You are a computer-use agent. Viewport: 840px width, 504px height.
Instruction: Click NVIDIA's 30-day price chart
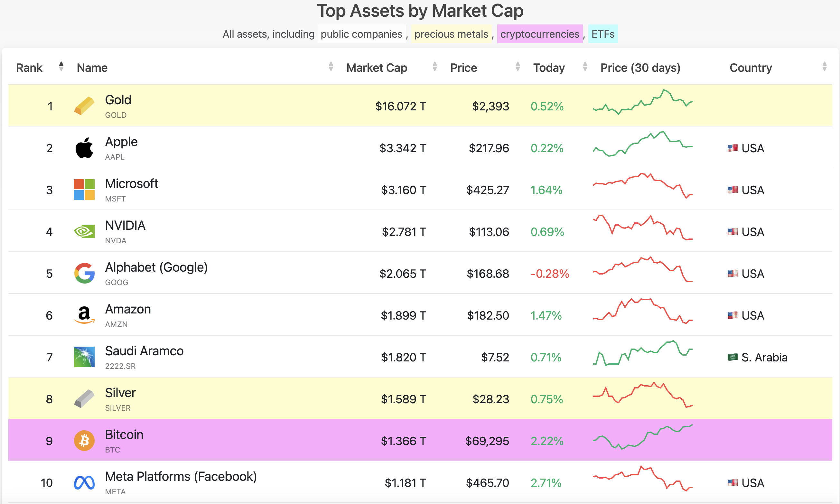(642, 228)
